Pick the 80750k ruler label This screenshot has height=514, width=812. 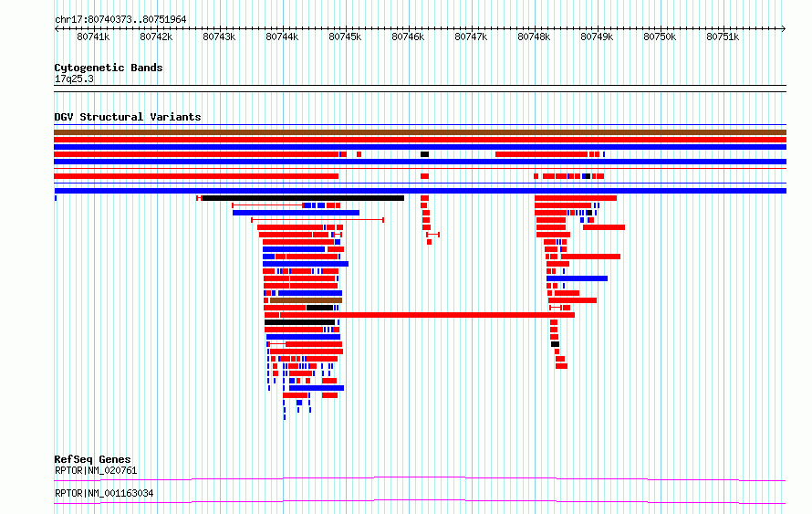point(660,37)
